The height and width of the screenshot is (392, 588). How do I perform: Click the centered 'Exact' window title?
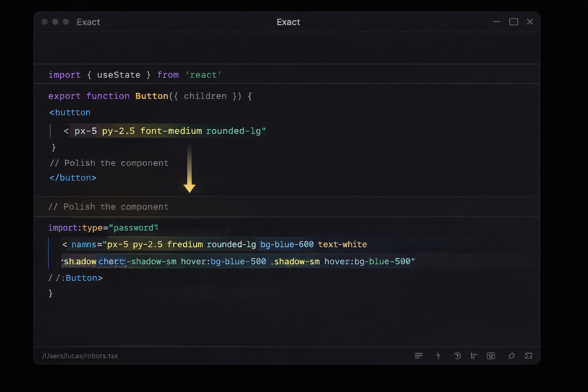[x=288, y=22]
